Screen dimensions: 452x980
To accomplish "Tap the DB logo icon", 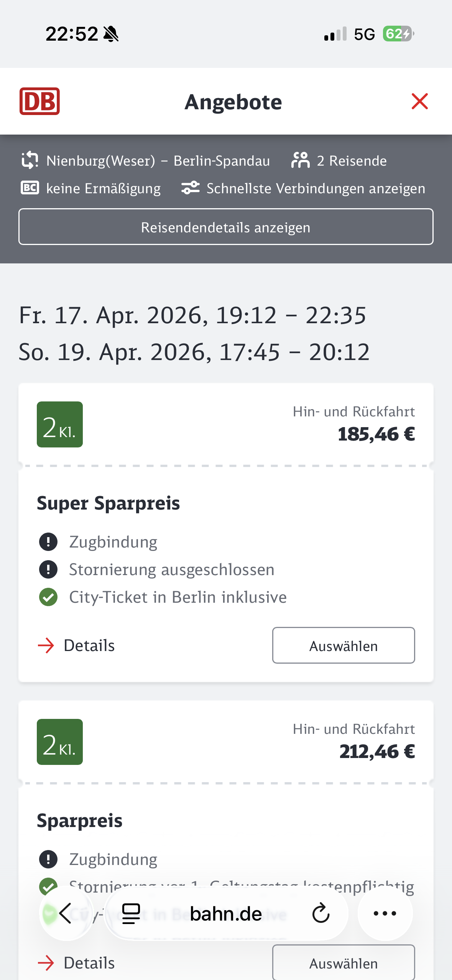I will tap(39, 101).
